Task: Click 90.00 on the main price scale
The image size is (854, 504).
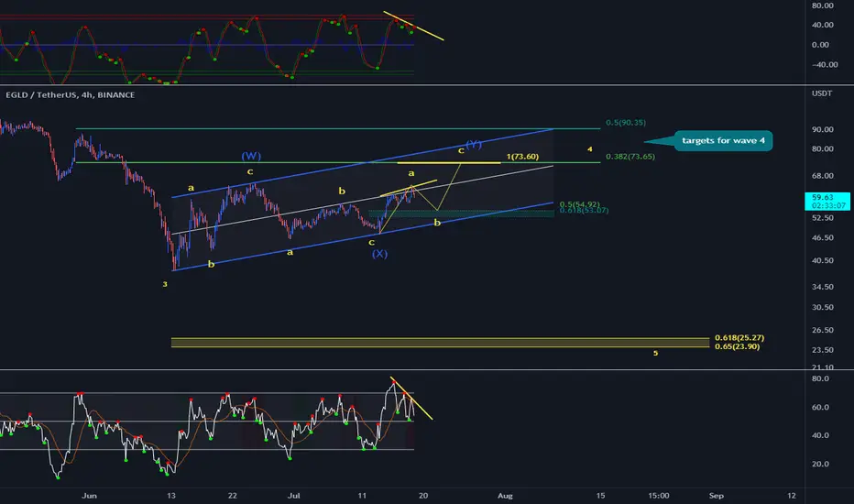Action: pos(823,129)
